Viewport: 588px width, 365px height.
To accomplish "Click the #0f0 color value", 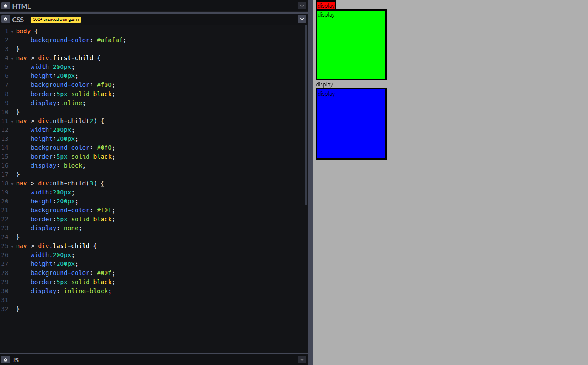I will coord(104,148).
